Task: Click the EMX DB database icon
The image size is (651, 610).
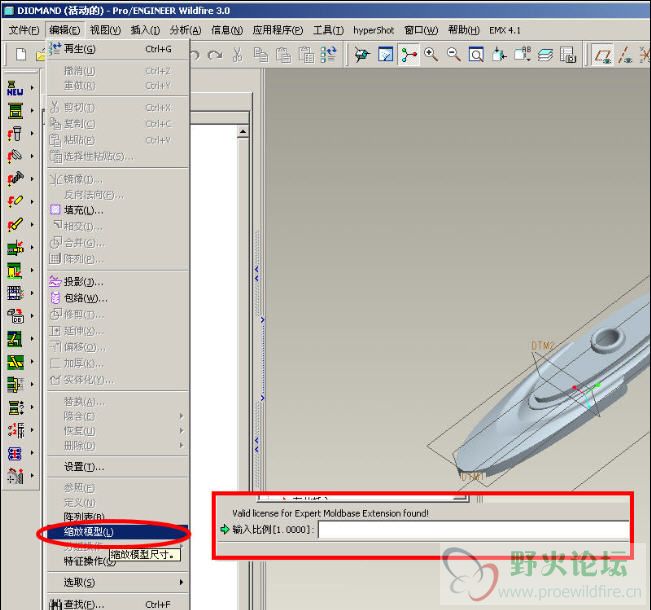Action: 15,316
